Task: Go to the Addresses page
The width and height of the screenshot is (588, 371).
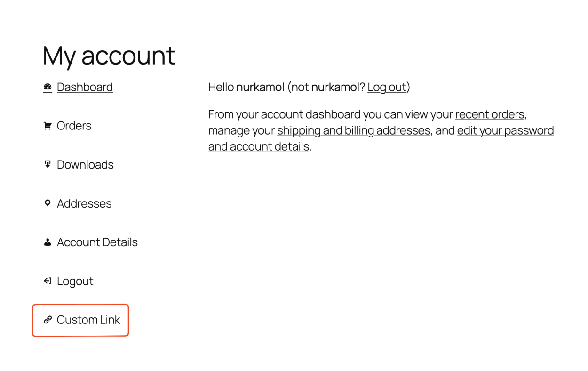Action: click(84, 203)
